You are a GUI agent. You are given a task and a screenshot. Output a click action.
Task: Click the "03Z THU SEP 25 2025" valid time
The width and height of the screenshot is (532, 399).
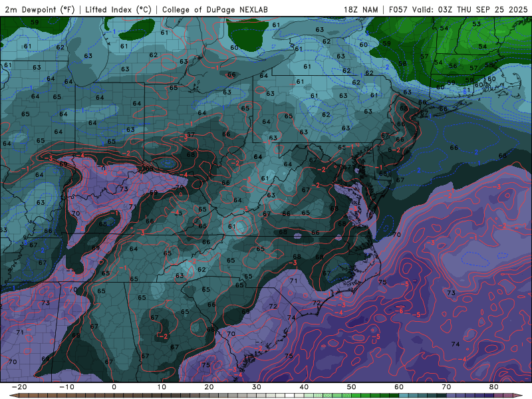click(x=483, y=9)
